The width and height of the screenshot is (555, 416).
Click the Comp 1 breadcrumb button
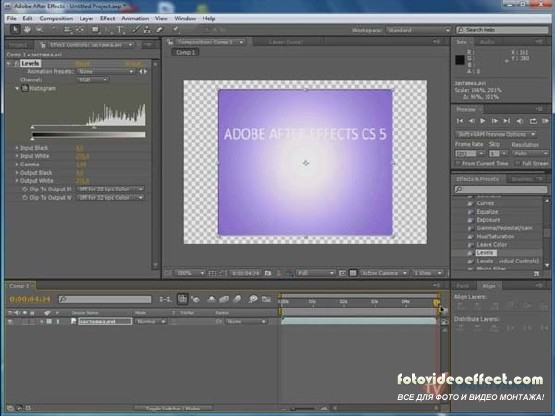[x=185, y=52]
